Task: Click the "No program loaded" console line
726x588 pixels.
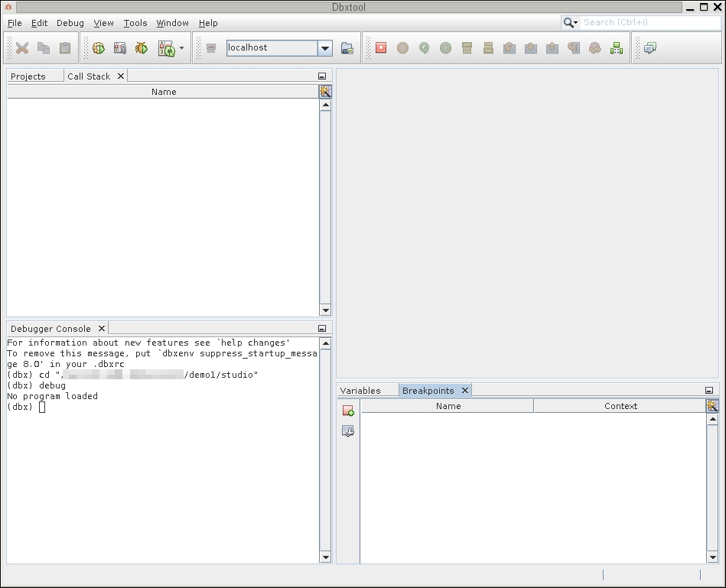Action: point(52,396)
